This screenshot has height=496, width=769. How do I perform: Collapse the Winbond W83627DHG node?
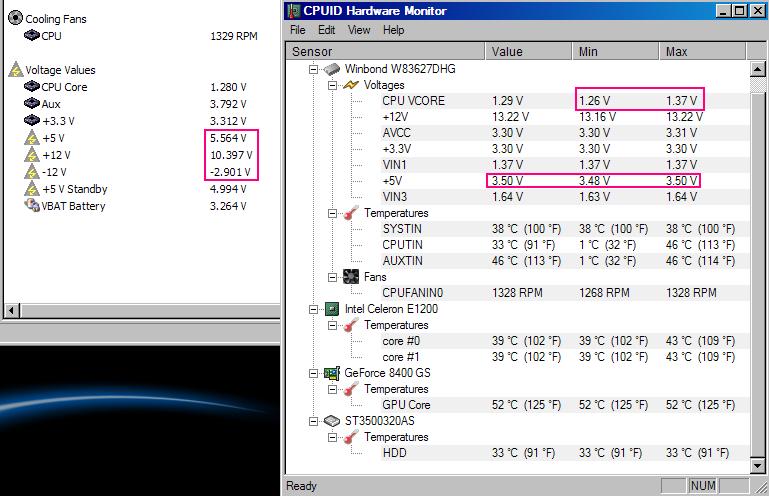coord(313,69)
